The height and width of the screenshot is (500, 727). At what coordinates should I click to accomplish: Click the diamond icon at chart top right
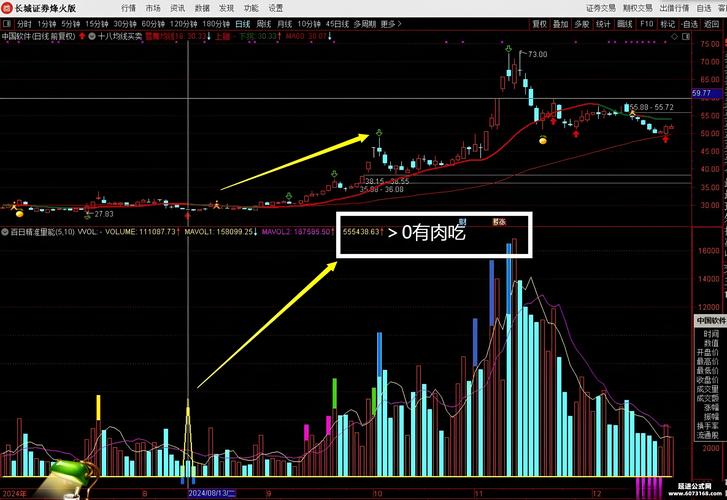coord(675,36)
